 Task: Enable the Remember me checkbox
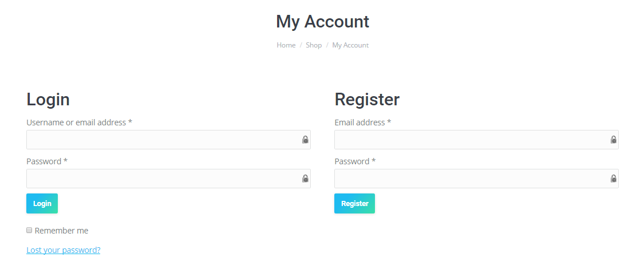29,230
